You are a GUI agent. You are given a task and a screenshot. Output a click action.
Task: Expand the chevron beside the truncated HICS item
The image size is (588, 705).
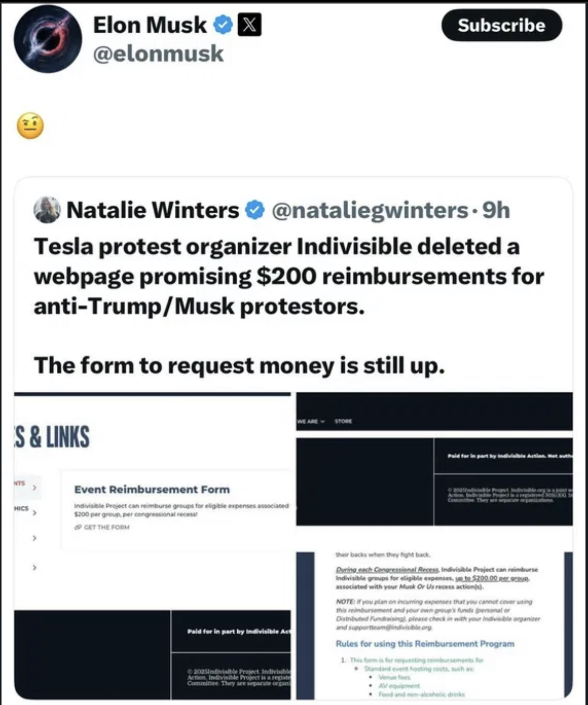click(x=34, y=513)
